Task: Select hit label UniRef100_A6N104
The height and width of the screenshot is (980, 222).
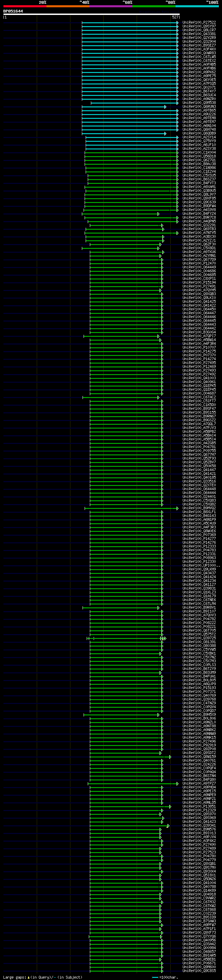Action: click(199, 126)
